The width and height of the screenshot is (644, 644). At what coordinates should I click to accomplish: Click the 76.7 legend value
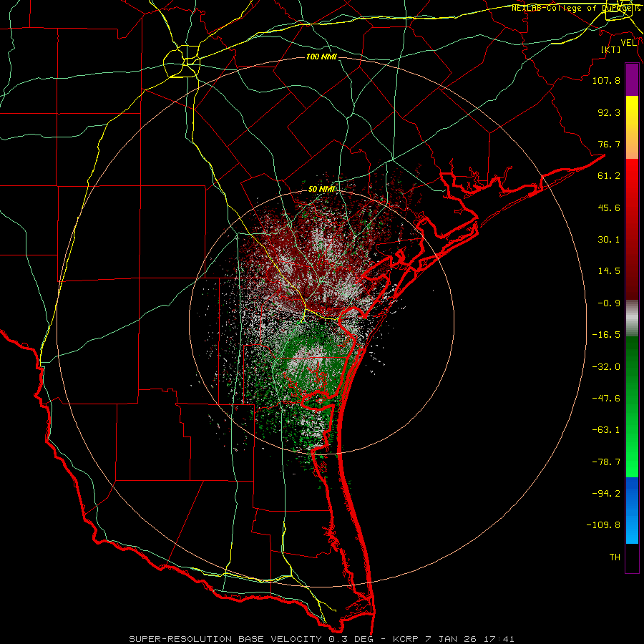click(x=609, y=144)
